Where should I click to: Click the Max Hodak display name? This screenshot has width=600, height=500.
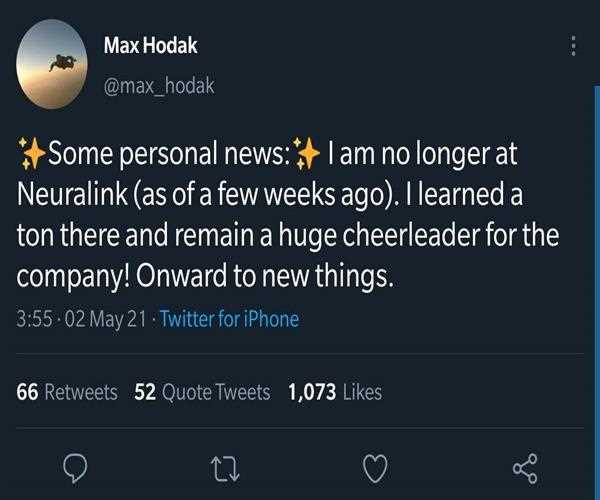click(149, 44)
